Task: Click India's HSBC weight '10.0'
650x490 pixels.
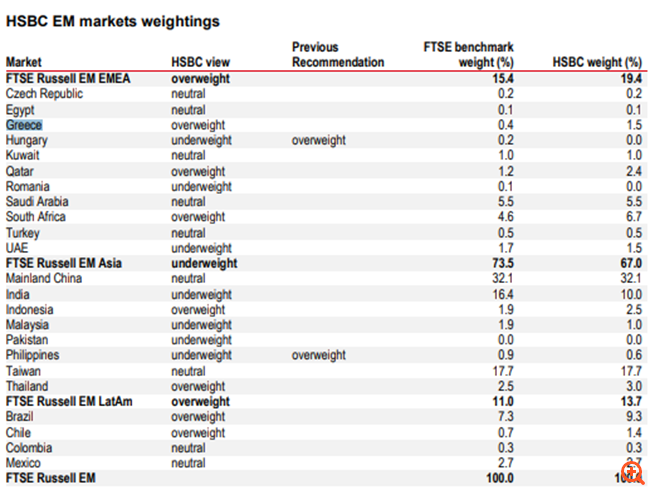Action: pos(631,294)
